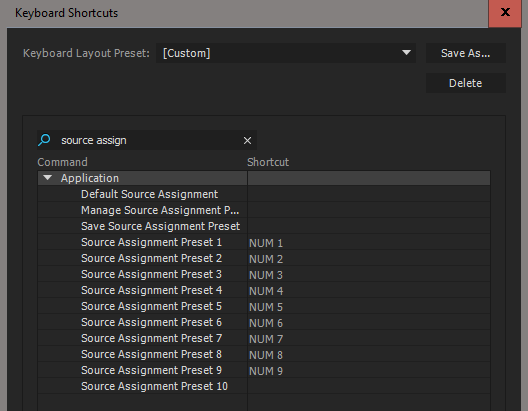Select Default Source Assignment command
The width and height of the screenshot is (528, 411).
[149, 194]
